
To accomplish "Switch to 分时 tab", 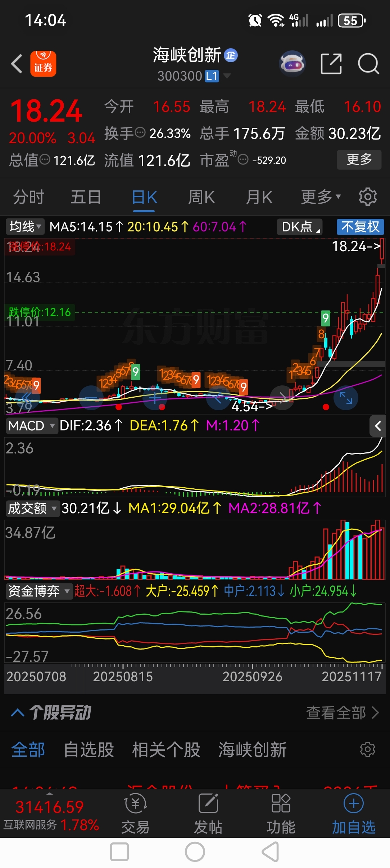I will coord(28,197).
